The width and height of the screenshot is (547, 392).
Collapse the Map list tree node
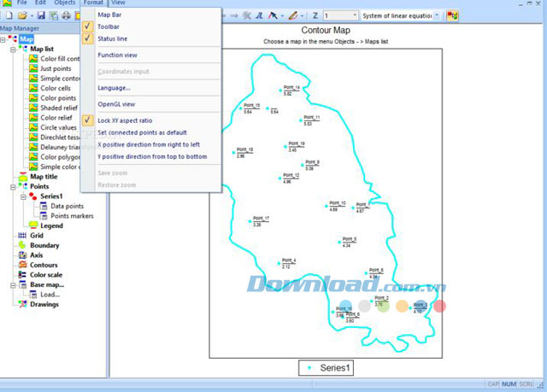(x=13, y=50)
